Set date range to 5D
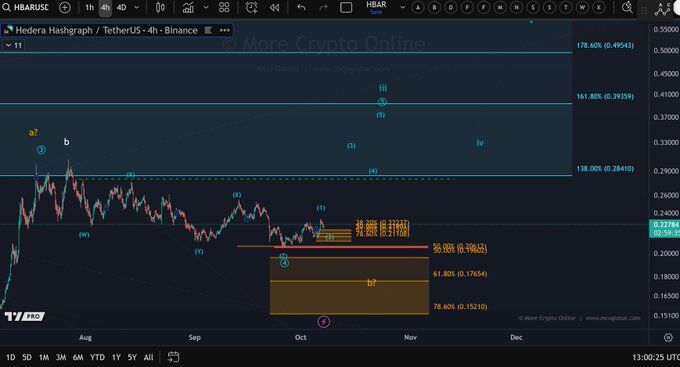Image resolution: width=680 pixels, height=367 pixels. point(27,357)
